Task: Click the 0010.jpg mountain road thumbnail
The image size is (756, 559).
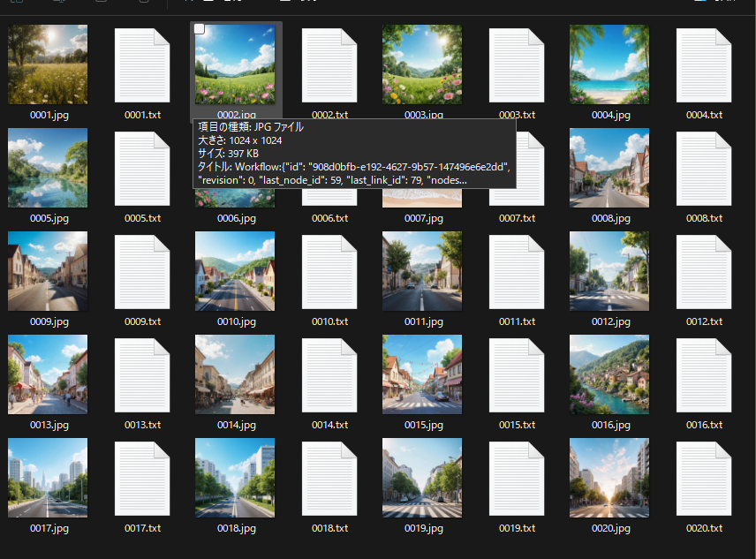Action: 235,271
